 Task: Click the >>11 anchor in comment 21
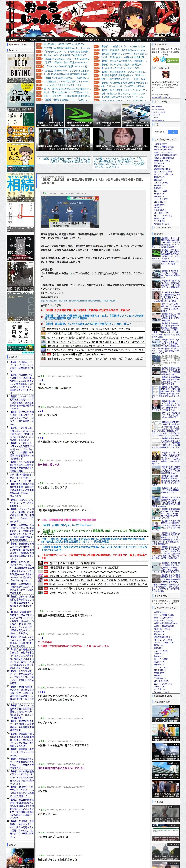(41, 692)
